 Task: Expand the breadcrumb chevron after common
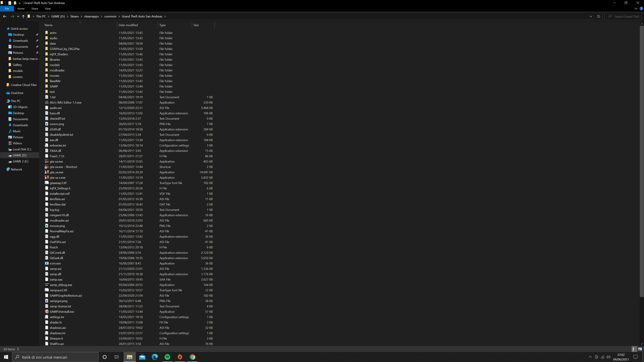click(119, 16)
